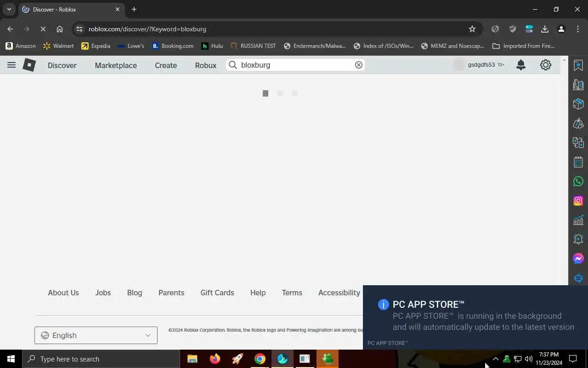The width and height of the screenshot is (588, 368).
Task: Open the robot assistant sidebar icon
Action: click(578, 278)
